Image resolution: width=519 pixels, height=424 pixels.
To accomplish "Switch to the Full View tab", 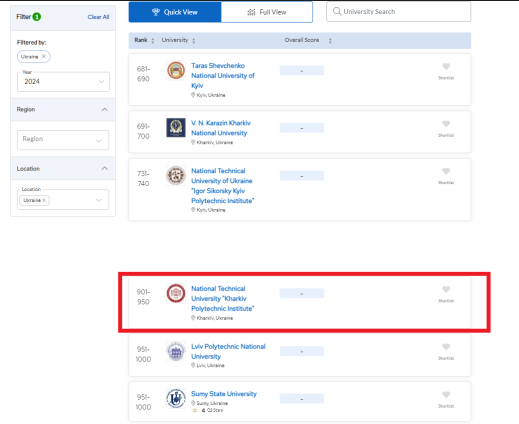I will [x=267, y=12].
